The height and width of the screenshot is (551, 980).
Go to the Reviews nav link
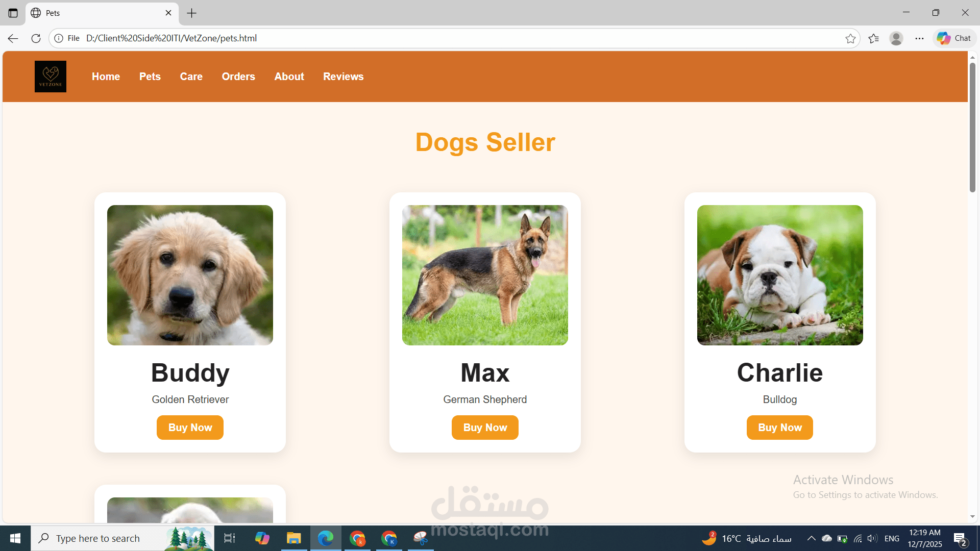[x=344, y=77]
